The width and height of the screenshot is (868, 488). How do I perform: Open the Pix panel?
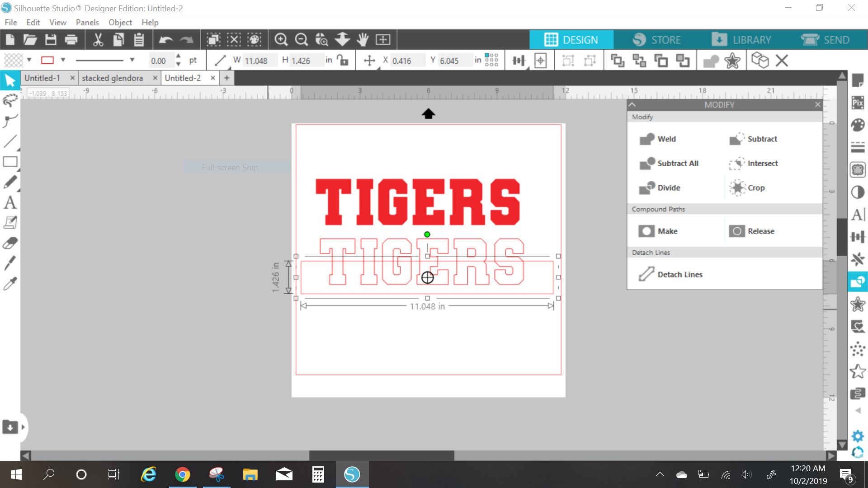858,103
